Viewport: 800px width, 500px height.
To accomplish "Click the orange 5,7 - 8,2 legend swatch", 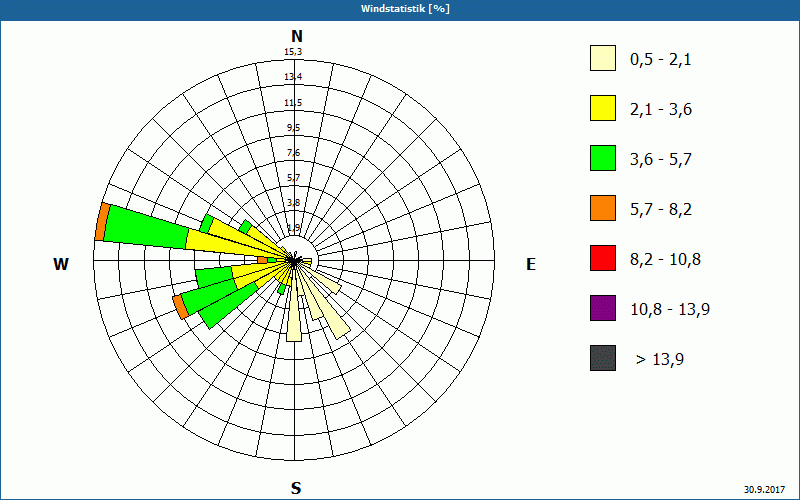I will coord(603,208).
